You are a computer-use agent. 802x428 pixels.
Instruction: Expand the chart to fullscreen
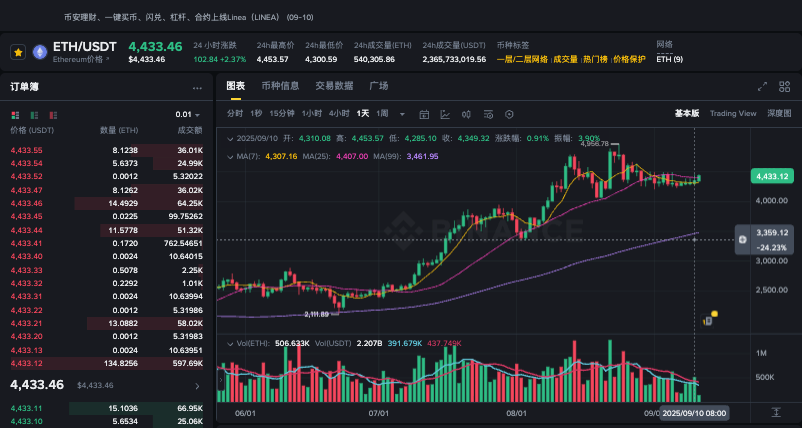click(x=762, y=87)
